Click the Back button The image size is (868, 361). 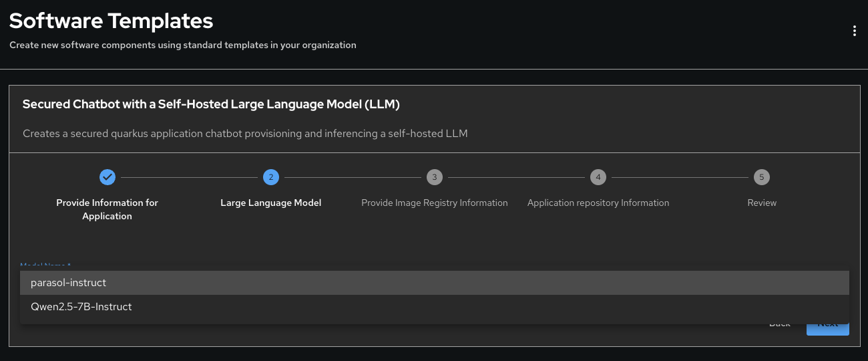pos(780,324)
